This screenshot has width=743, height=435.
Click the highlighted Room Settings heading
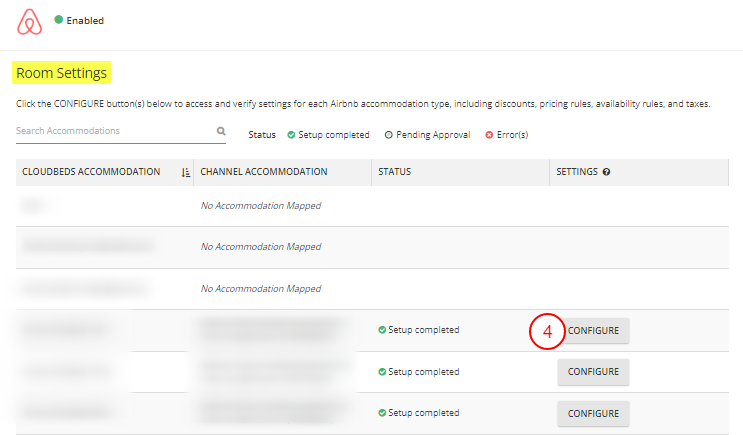click(62, 73)
